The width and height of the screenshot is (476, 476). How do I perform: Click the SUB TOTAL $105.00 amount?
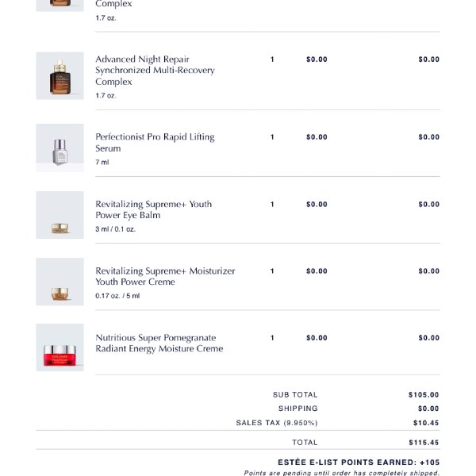pos(424,394)
